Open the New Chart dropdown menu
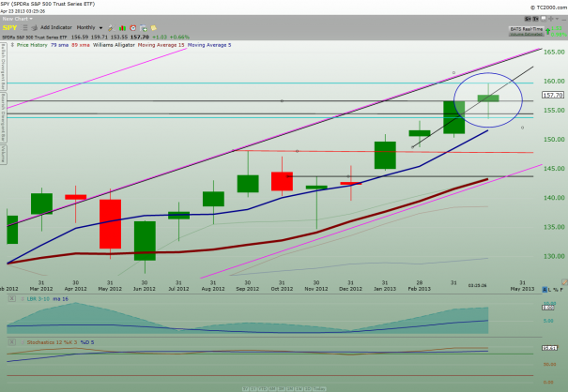 18,19
